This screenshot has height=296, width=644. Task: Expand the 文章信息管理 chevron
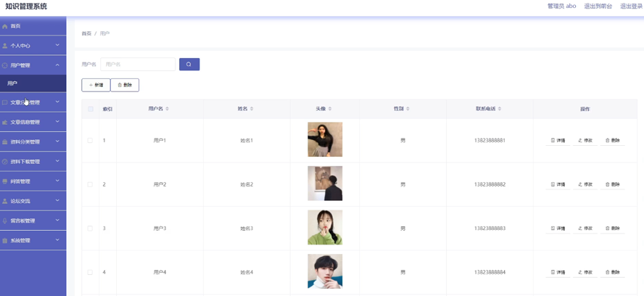(x=57, y=122)
